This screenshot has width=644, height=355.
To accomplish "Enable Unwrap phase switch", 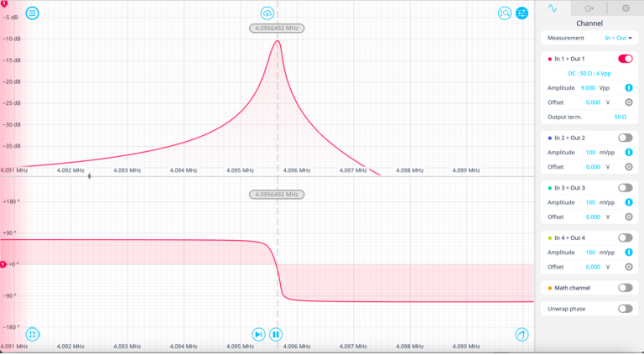I will [625, 309].
